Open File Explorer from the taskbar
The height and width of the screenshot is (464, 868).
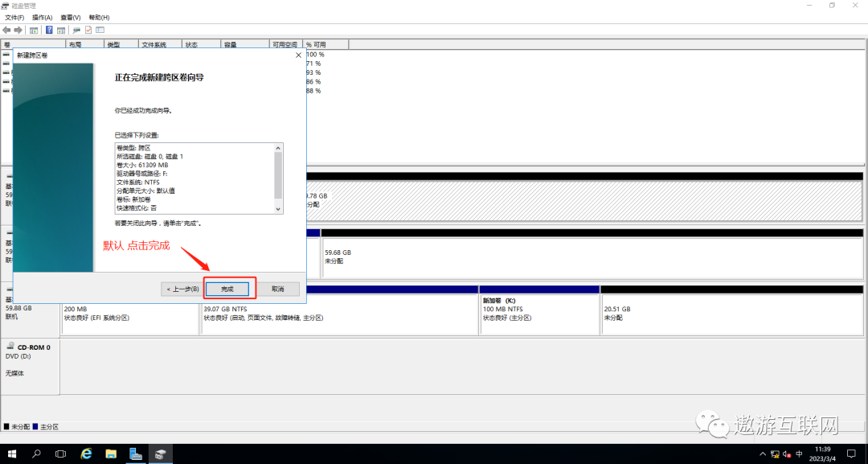[111, 454]
